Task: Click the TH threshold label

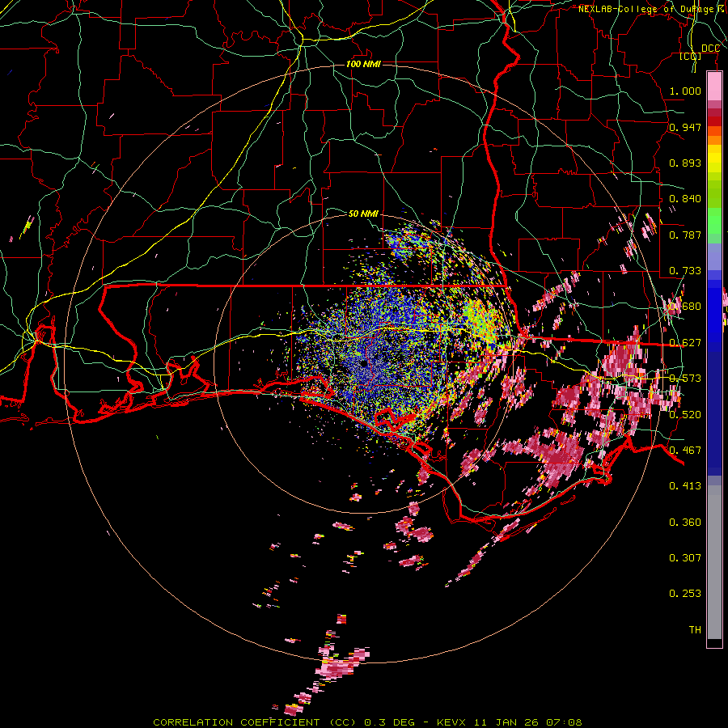Action: coord(695,630)
